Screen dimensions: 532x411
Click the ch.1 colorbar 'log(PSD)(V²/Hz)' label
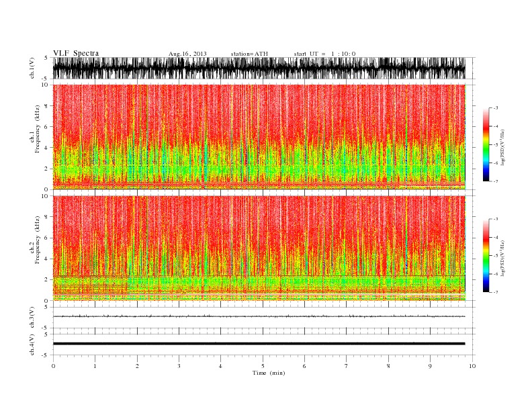pyautogui.click(x=502, y=147)
